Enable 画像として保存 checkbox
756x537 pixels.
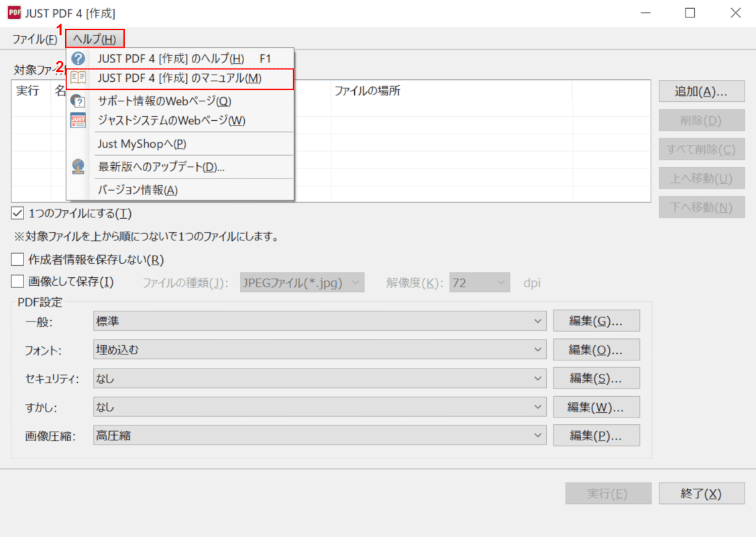pos(17,281)
